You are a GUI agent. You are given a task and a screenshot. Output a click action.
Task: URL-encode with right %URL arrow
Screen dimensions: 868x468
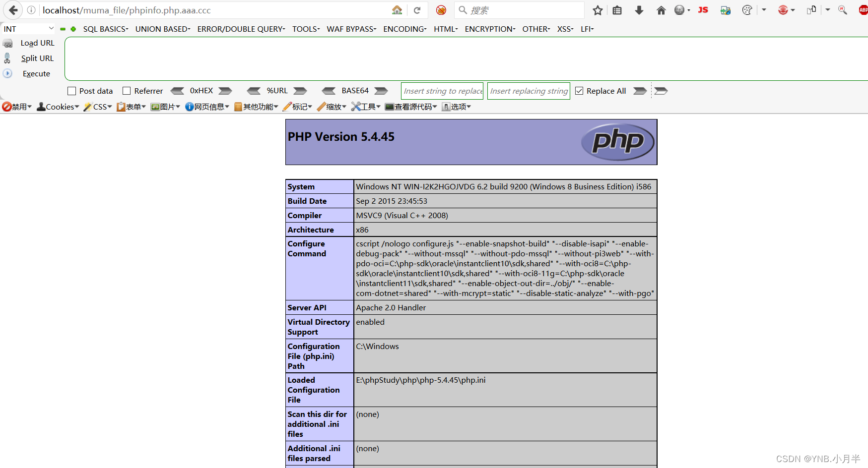[300, 91]
